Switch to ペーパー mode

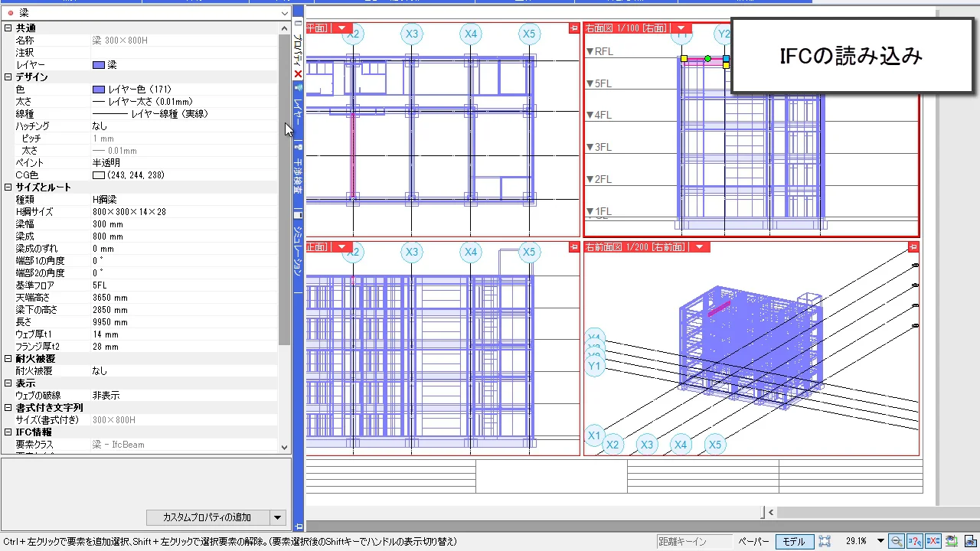coord(753,541)
